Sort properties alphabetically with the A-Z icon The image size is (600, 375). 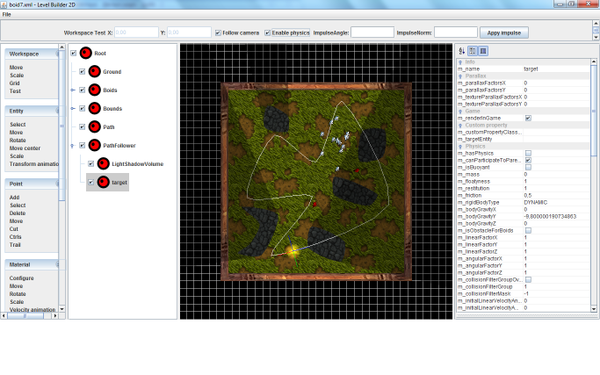[x=462, y=51]
